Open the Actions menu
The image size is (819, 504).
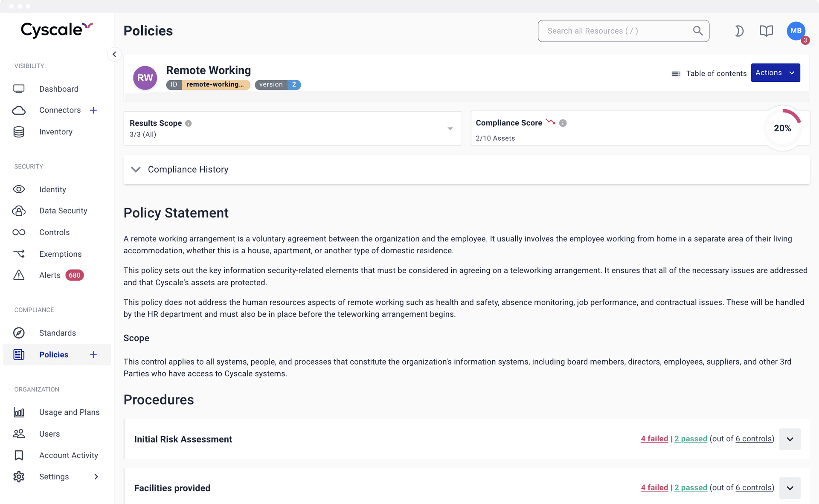(775, 72)
